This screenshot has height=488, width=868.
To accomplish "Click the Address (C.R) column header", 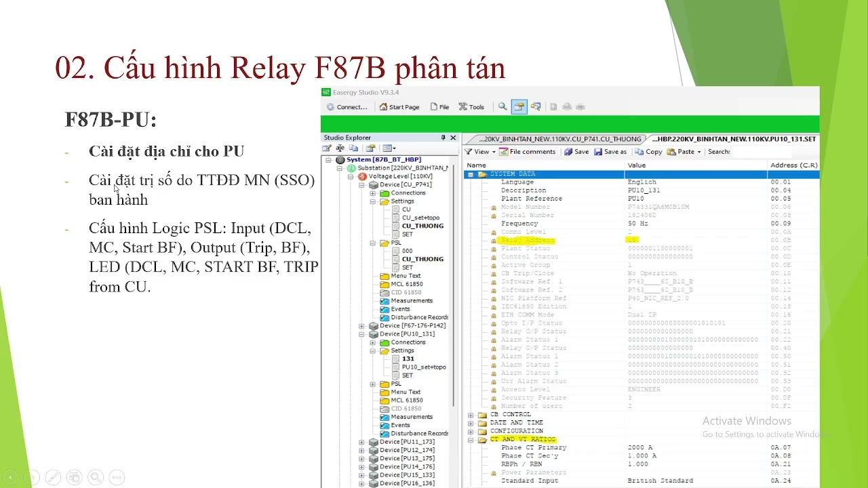I will [x=793, y=165].
